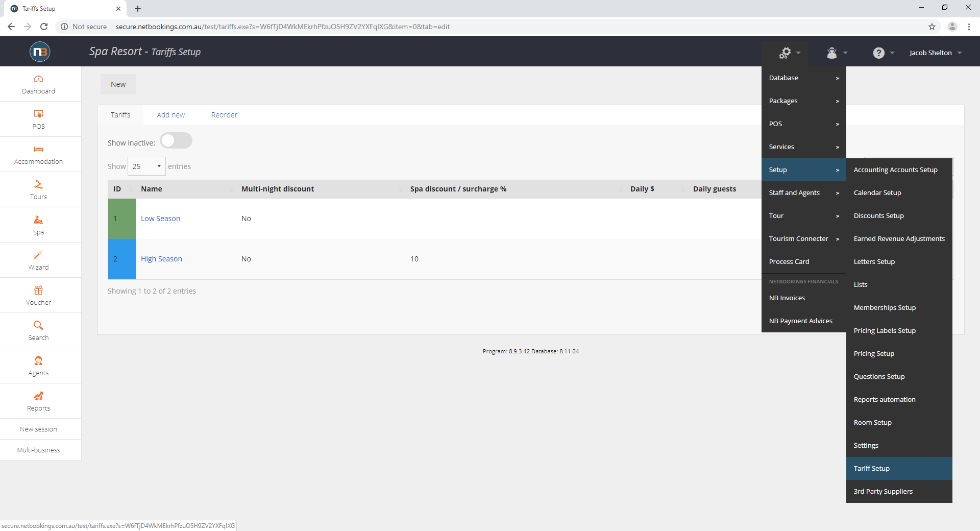Bookmark the page with the star icon
Image resolution: width=980 pixels, height=531 pixels.
[x=932, y=27]
